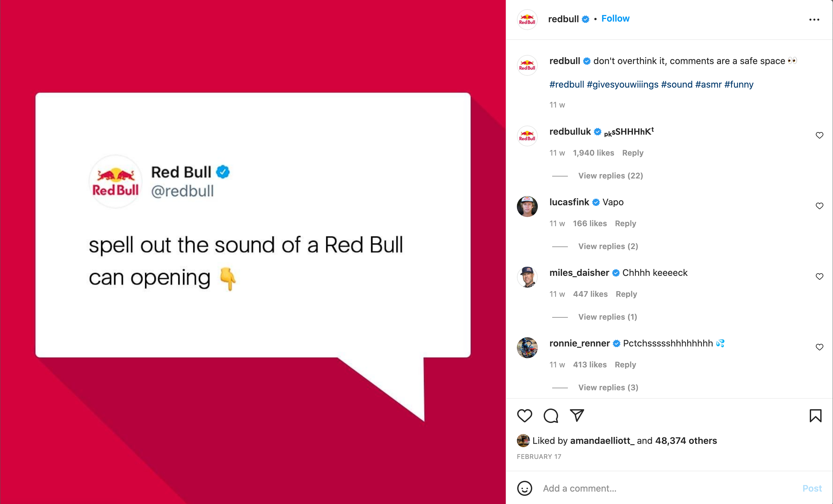This screenshot has height=504, width=833.
Task: Reply to miles_daisher's comment
Action: coord(626,294)
